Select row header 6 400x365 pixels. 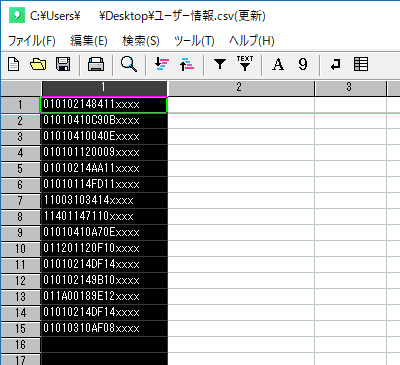[20, 185]
